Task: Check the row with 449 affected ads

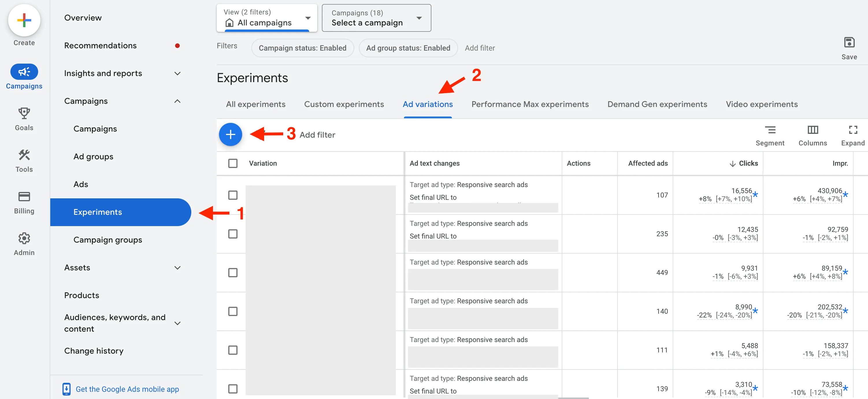Action: click(x=233, y=273)
